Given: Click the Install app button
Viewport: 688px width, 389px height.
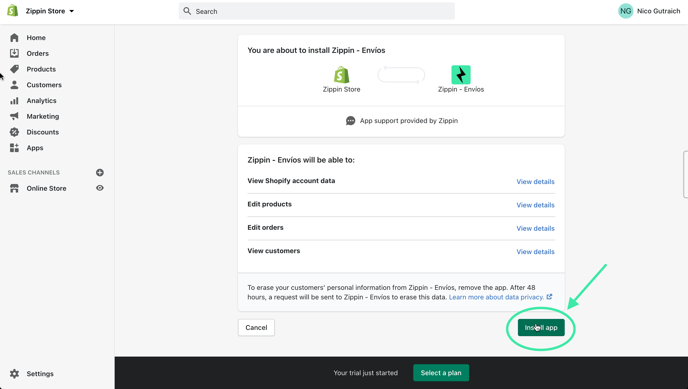Looking at the screenshot, I should (541, 328).
